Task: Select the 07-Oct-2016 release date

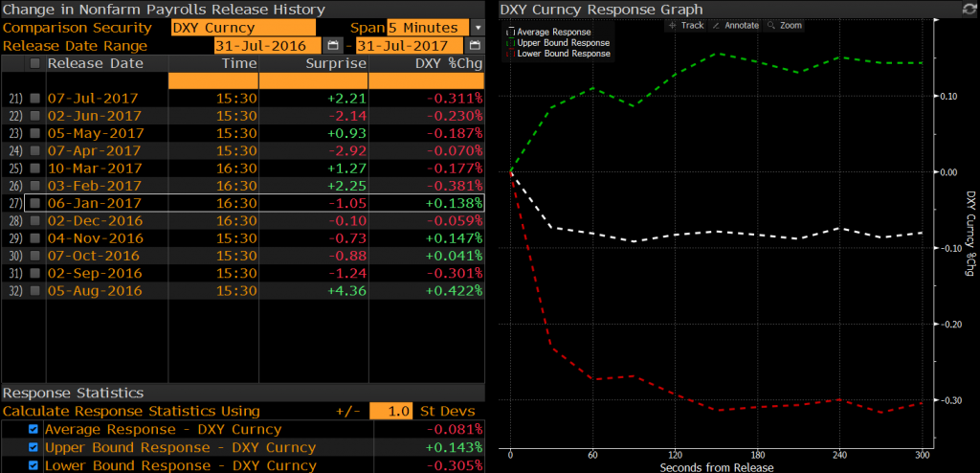Action: point(93,256)
